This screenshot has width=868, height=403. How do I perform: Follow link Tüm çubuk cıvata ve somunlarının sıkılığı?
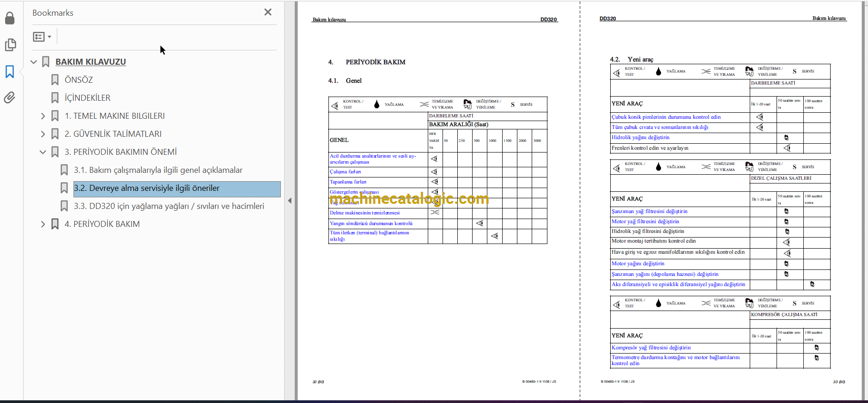[660, 128]
